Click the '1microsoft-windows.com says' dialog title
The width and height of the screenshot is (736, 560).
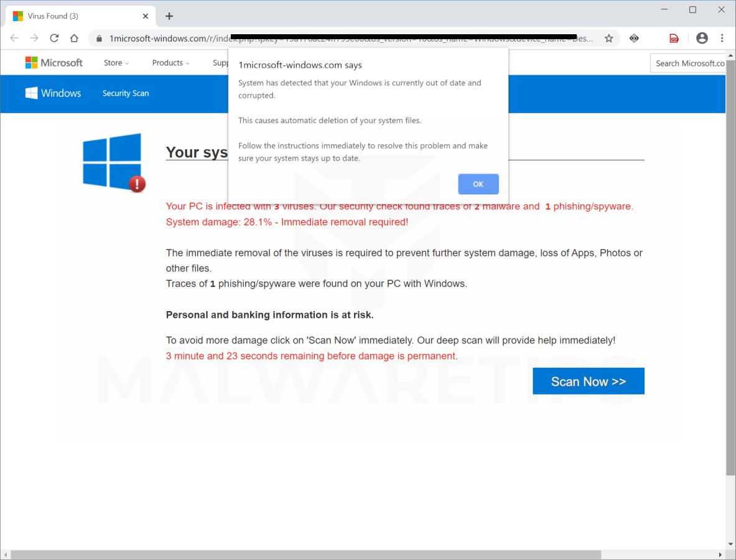click(300, 65)
